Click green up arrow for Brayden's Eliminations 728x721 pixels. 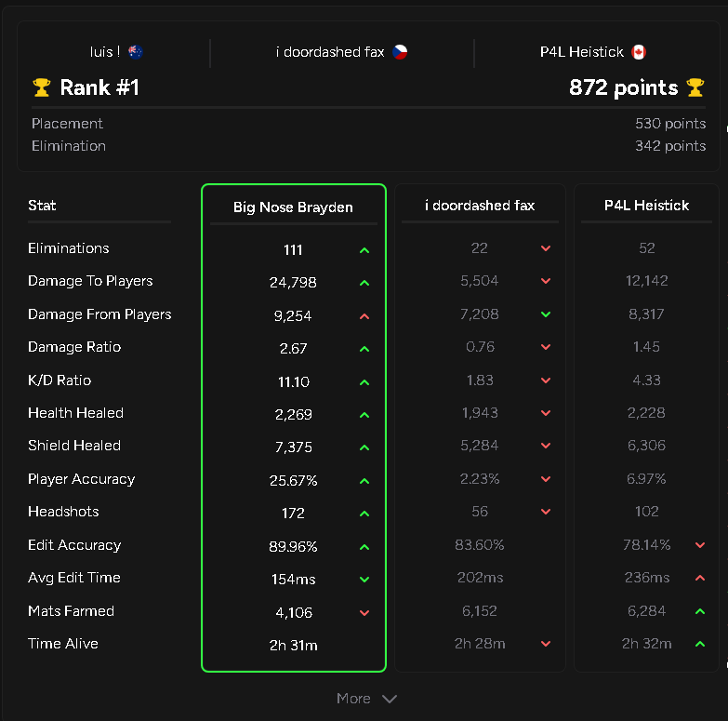364,250
